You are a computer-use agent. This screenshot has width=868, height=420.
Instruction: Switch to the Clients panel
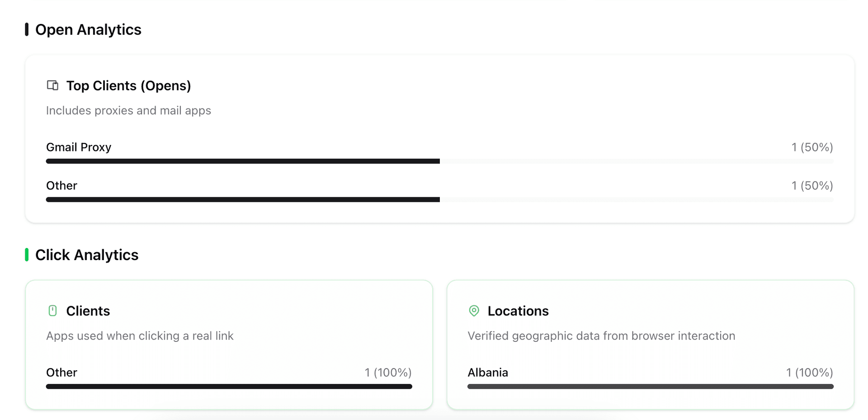tap(88, 311)
